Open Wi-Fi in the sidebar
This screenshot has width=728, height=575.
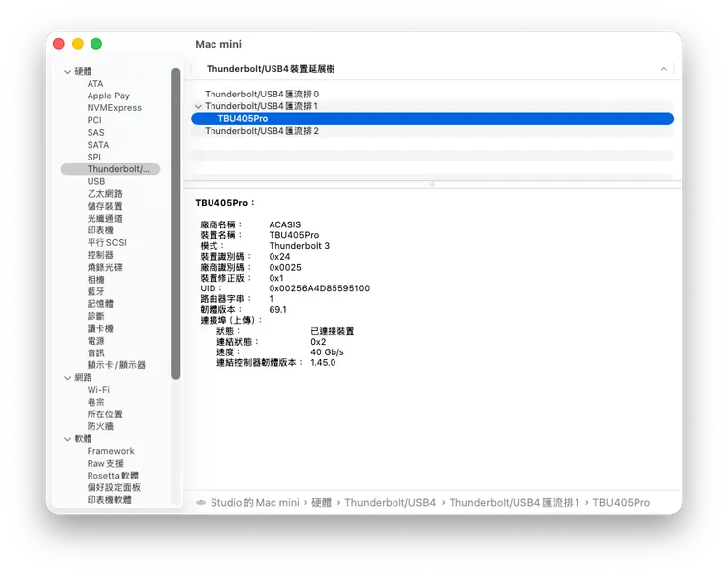(x=98, y=390)
